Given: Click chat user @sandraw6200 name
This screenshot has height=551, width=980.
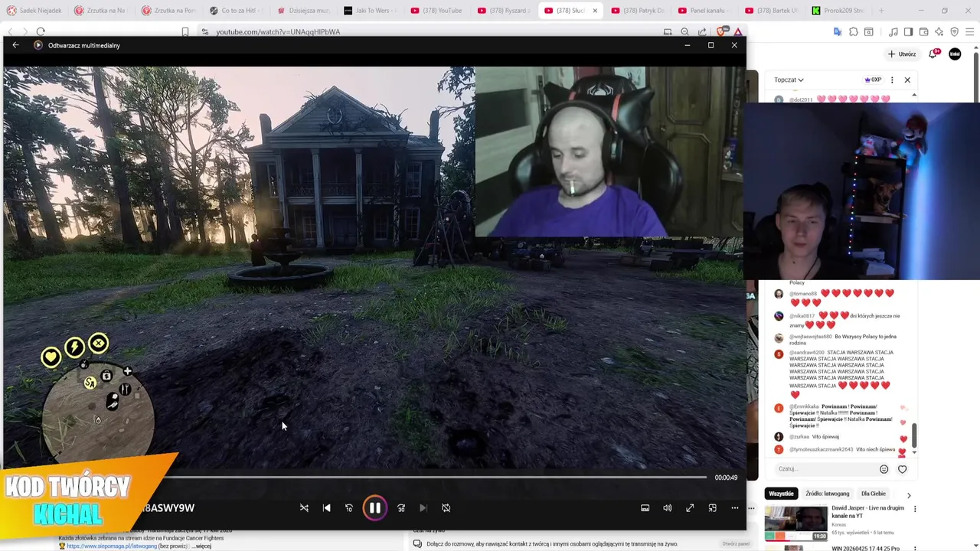Looking at the screenshot, I should [806, 353].
